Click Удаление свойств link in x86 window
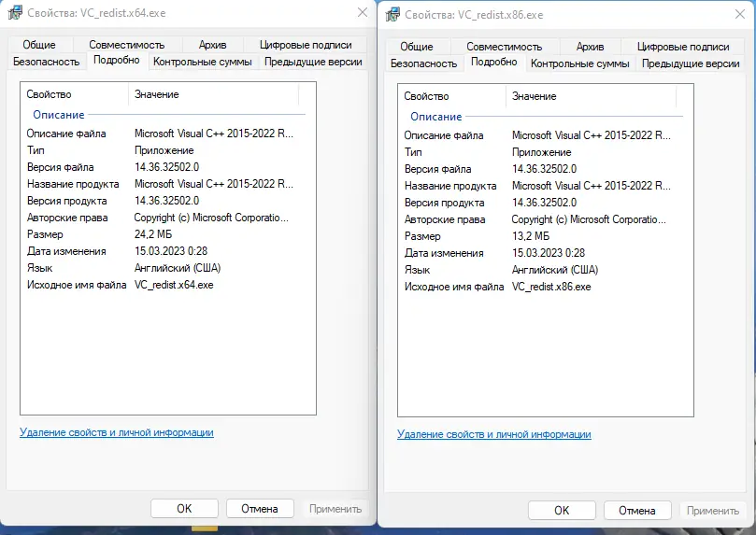The image size is (756, 535). tap(494, 434)
